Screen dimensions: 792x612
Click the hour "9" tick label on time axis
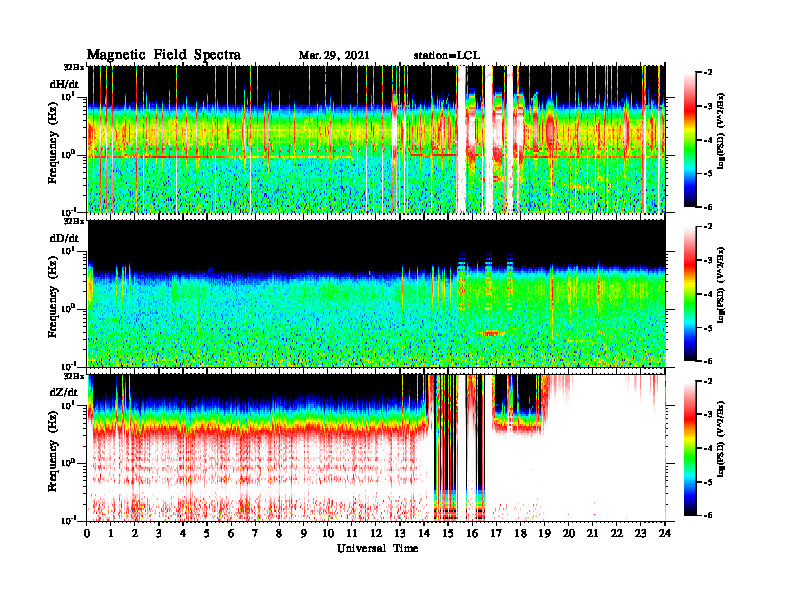click(304, 534)
